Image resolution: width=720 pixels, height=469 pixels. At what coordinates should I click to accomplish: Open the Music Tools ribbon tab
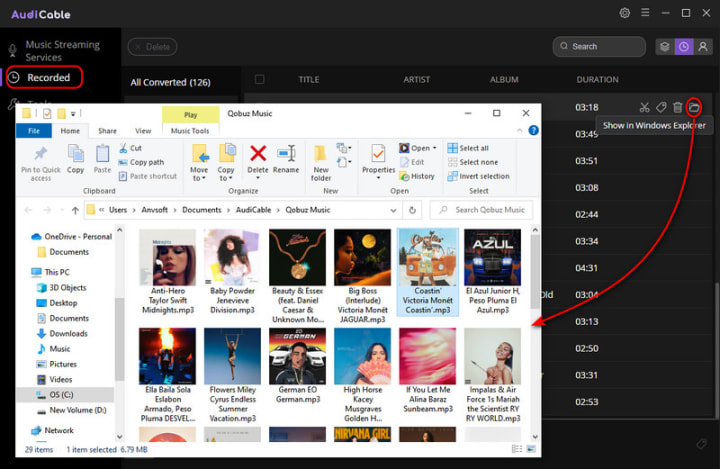[190, 131]
